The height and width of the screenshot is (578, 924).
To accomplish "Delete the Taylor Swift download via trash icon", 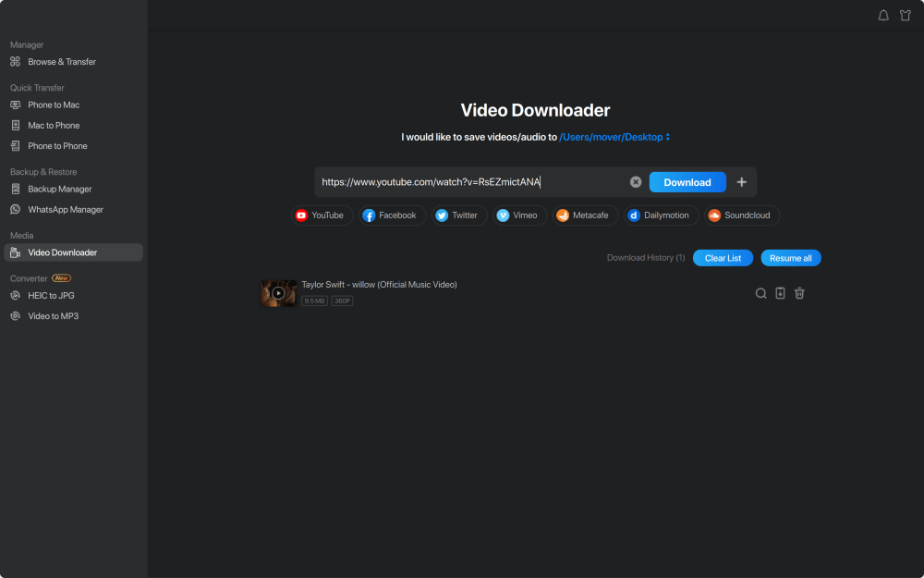I will coord(799,293).
